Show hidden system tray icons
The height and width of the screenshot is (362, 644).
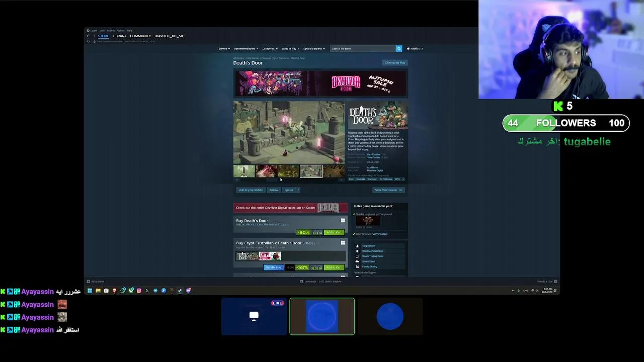(513, 291)
